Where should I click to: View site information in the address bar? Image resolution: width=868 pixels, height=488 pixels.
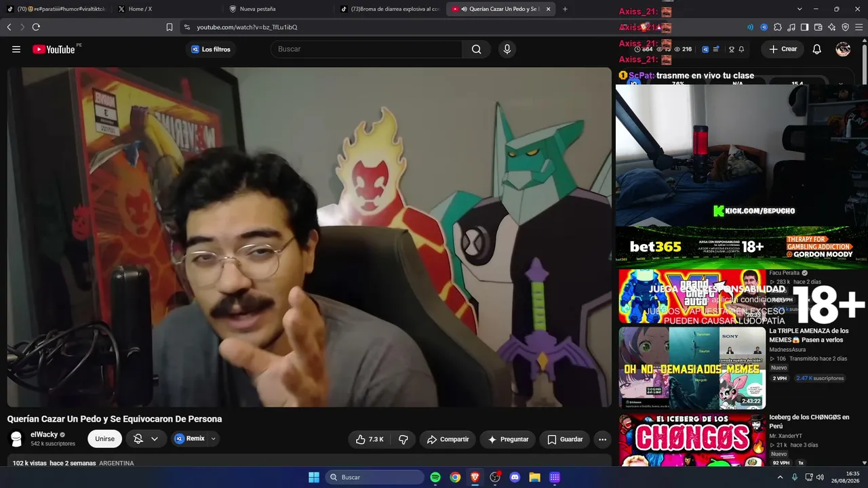point(186,27)
